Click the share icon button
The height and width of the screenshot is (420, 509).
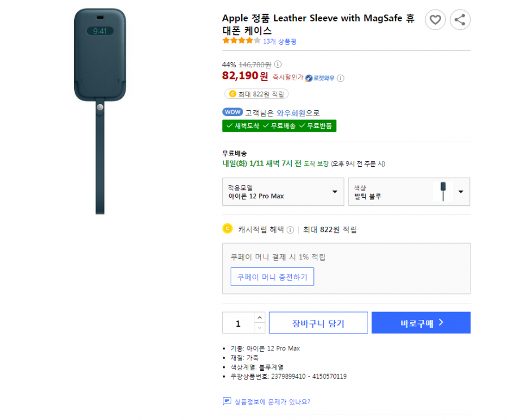[460, 20]
